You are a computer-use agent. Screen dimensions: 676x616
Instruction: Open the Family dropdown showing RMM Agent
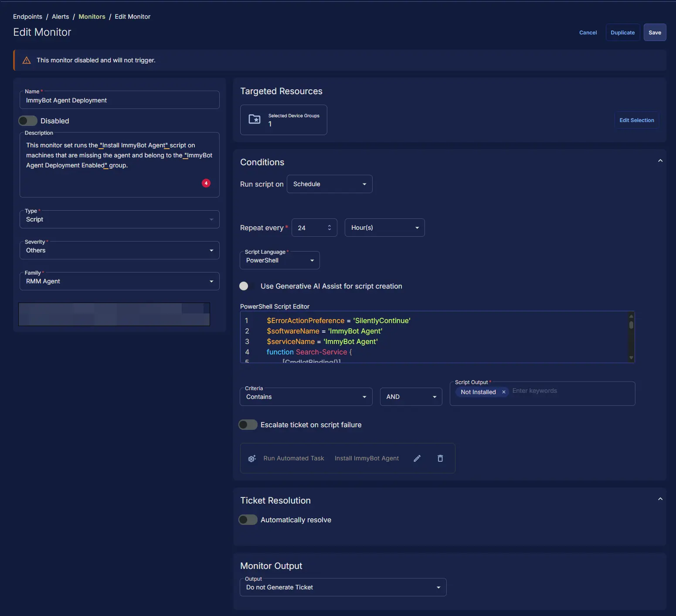click(x=119, y=281)
